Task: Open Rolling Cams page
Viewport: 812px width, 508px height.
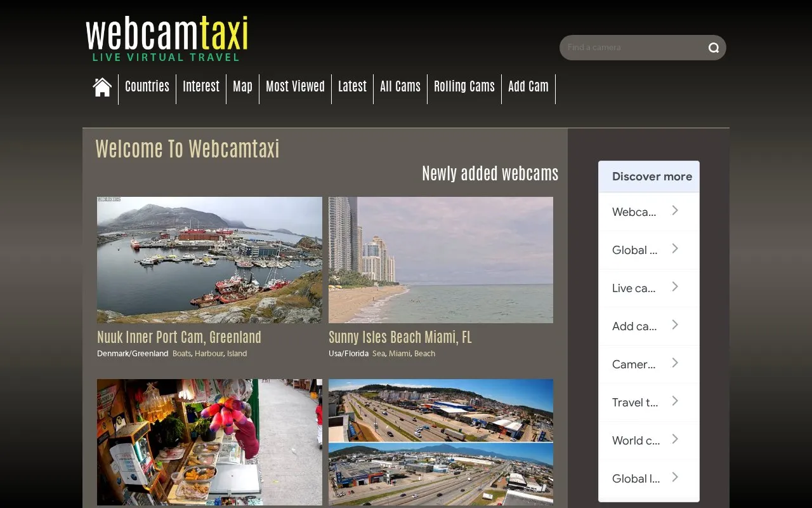Action: coord(464,86)
